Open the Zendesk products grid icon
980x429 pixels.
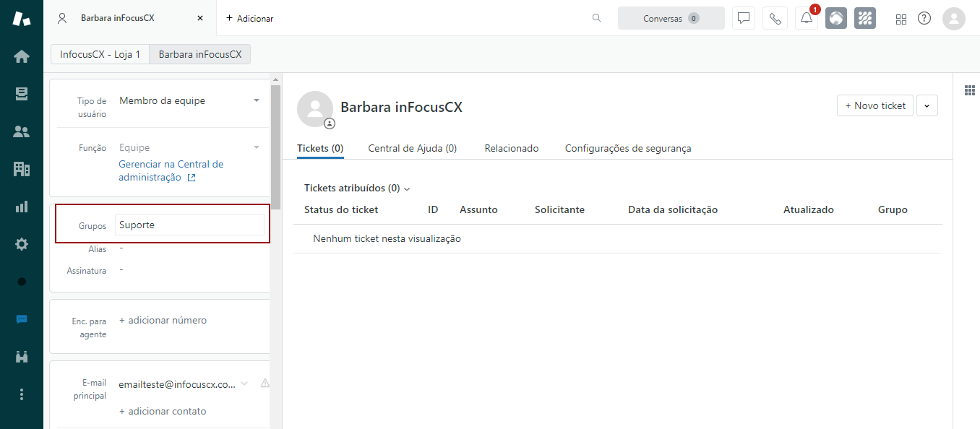(901, 19)
